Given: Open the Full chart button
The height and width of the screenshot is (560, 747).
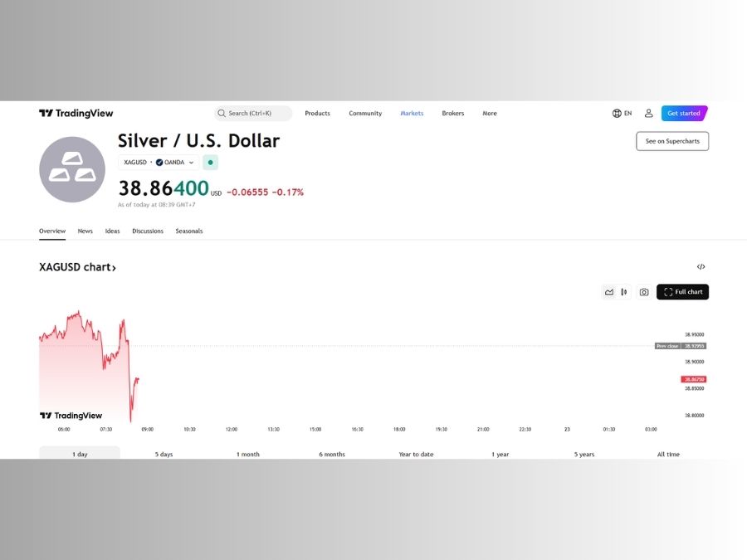Looking at the screenshot, I should click(x=683, y=292).
